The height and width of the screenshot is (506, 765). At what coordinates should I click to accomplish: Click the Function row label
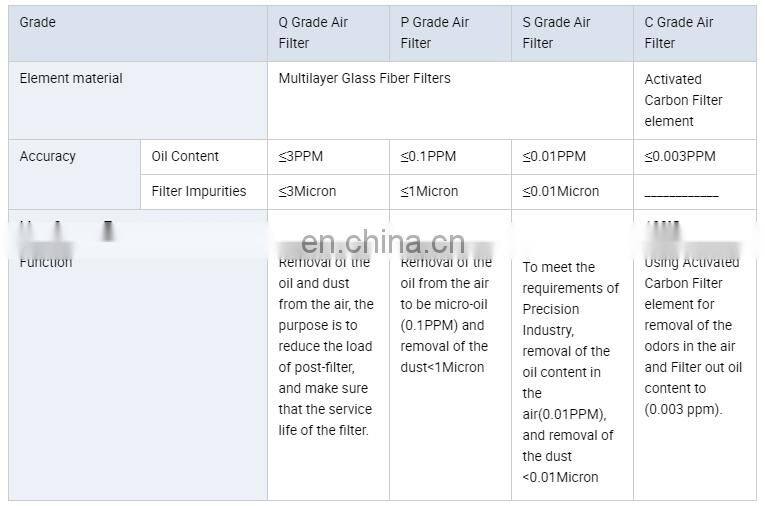coord(46,262)
